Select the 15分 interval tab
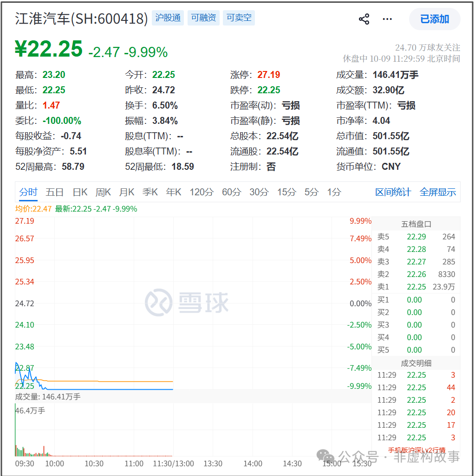Image resolution: width=475 pixels, height=476 pixels. pyautogui.click(x=286, y=192)
